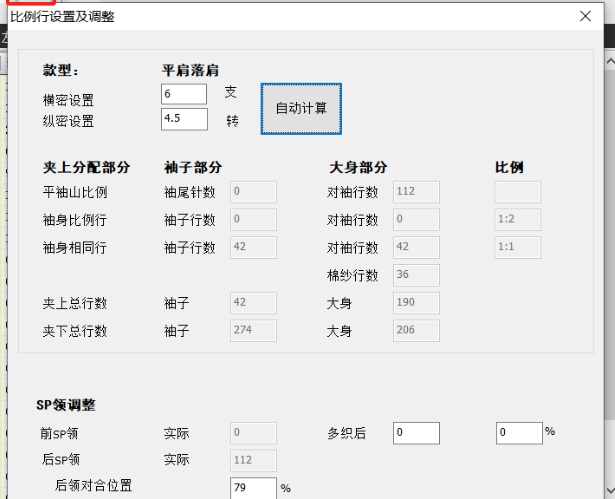Click the 比例 column heading
The height and width of the screenshot is (499, 615).
point(509,168)
